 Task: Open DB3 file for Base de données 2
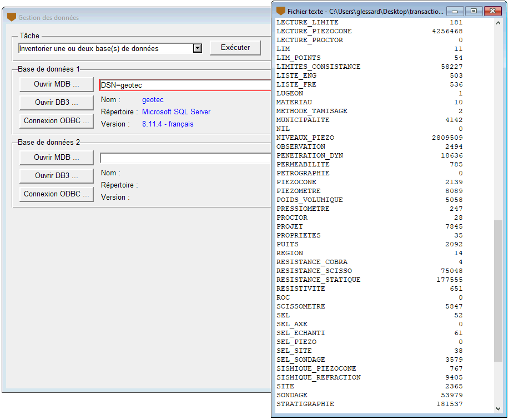[57, 175]
